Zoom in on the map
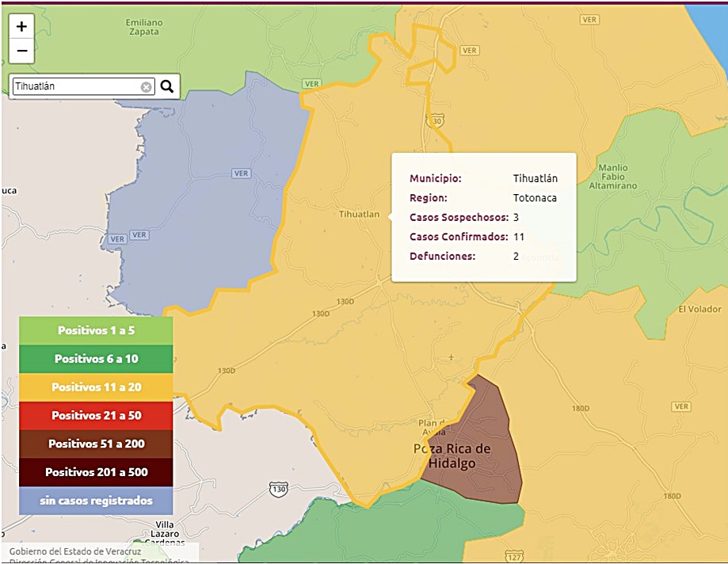Viewport: 728px width, 564px height. tap(21, 26)
